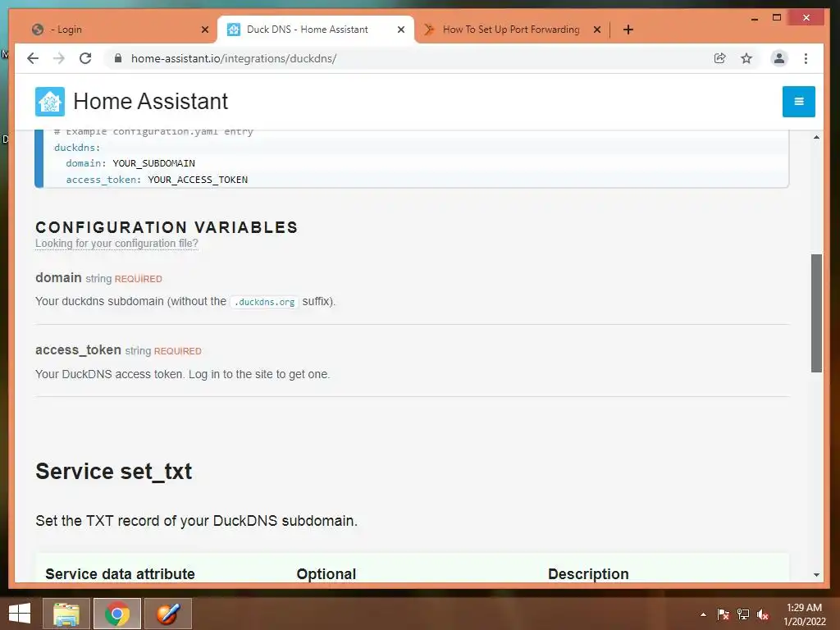Click '.duckdns.org' code text
The image size is (840, 630).
click(264, 302)
